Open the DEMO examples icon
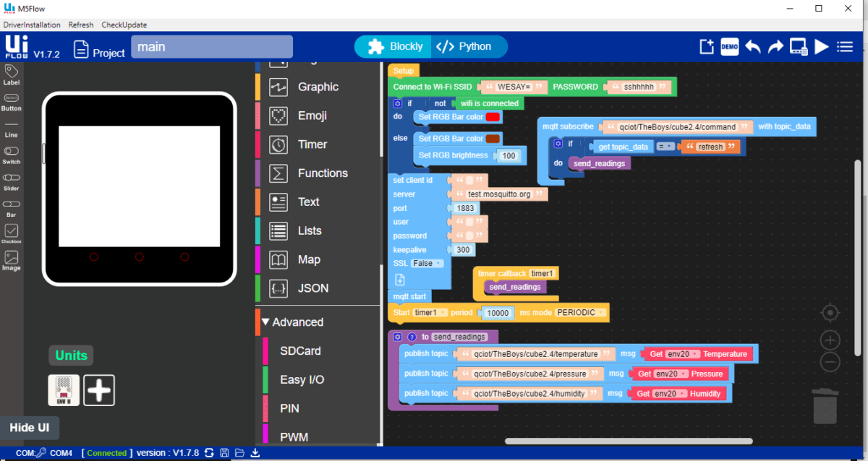This screenshot has height=461, width=868. 729,46
